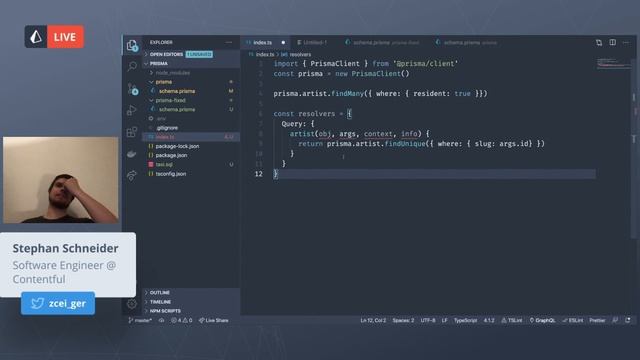The height and width of the screenshot is (360, 640).
Task: Open errors and warnings count in status bar
Action: point(182,320)
